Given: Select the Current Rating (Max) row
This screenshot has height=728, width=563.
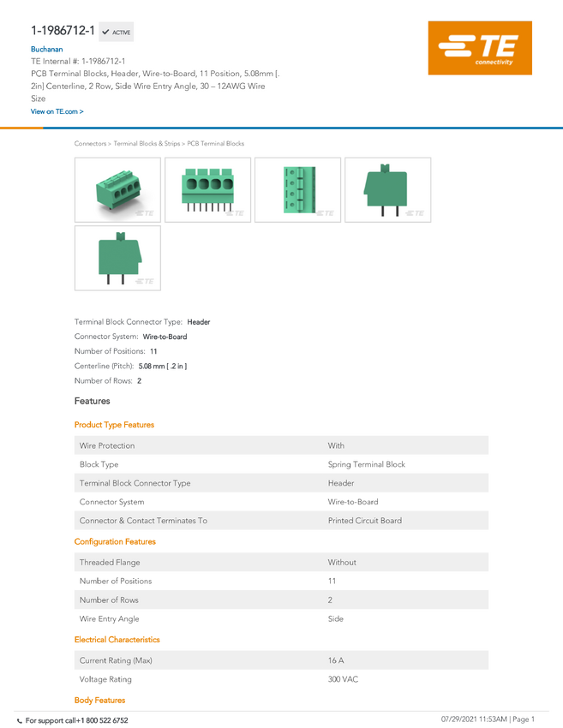Looking at the screenshot, I should point(281,660).
